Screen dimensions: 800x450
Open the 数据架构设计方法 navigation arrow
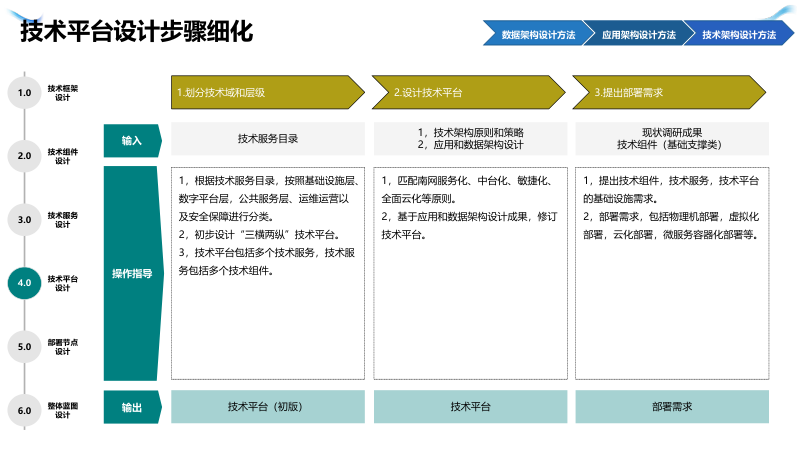(538, 34)
